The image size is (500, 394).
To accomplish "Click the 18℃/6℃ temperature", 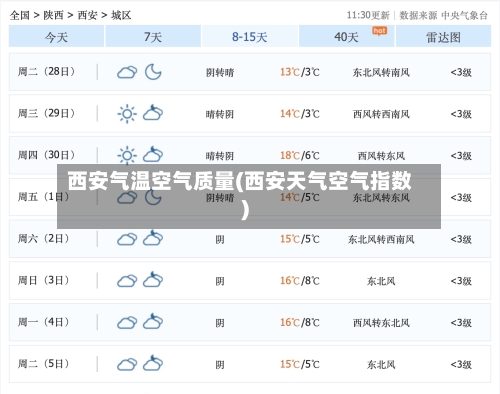I will click(x=300, y=155).
